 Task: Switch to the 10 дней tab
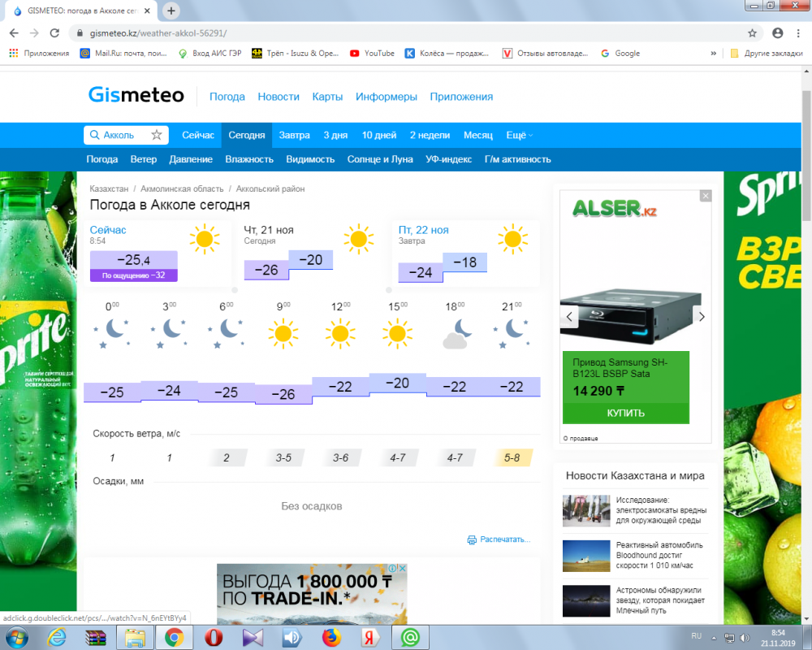click(379, 136)
